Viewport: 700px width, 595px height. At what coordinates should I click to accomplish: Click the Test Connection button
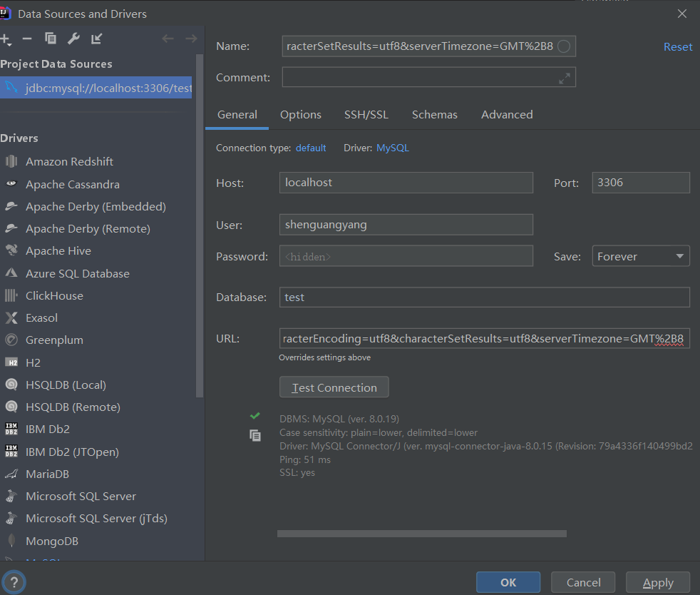(334, 387)
